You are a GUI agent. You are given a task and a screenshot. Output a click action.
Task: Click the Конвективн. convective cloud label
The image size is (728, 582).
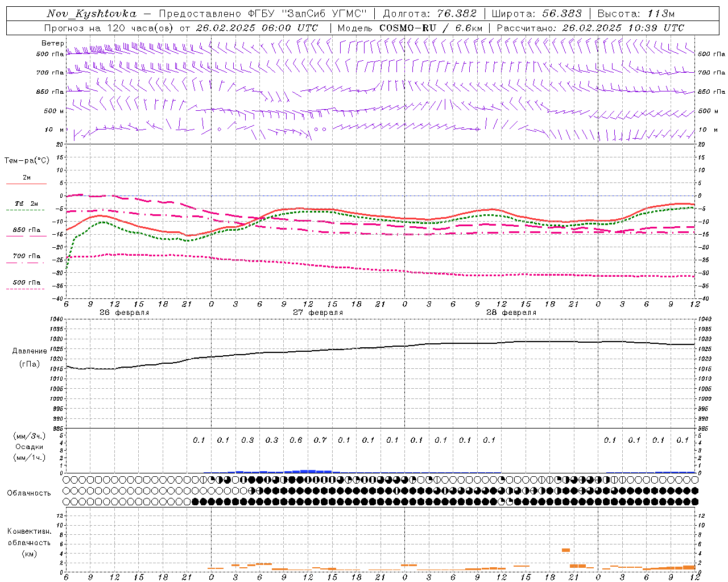point(29,531)
